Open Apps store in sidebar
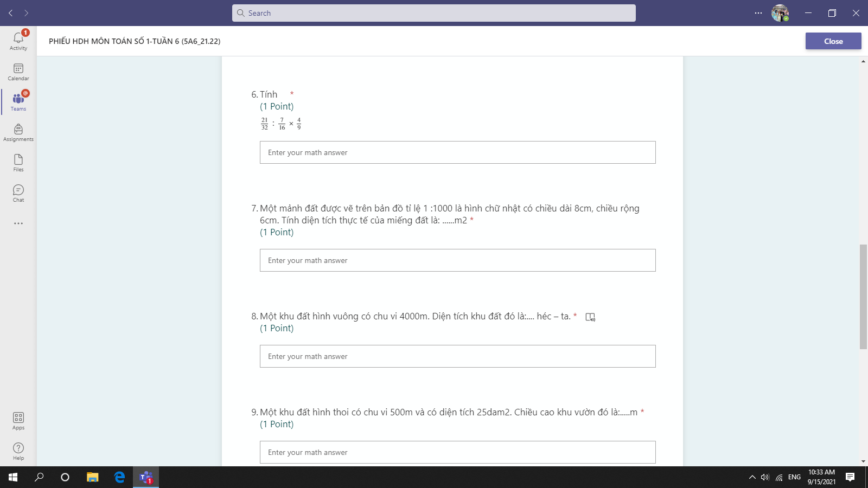This screenshot has height=488, width=868. tap(18, 421)
